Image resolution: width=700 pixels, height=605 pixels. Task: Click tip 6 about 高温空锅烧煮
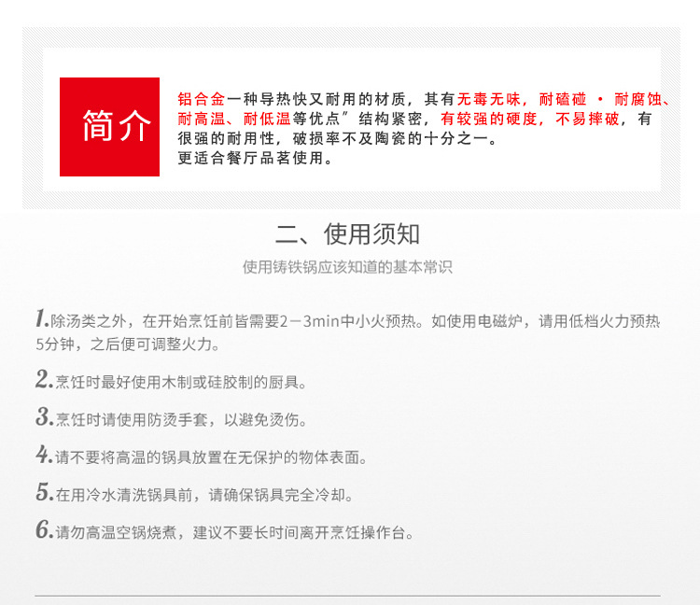225,530
